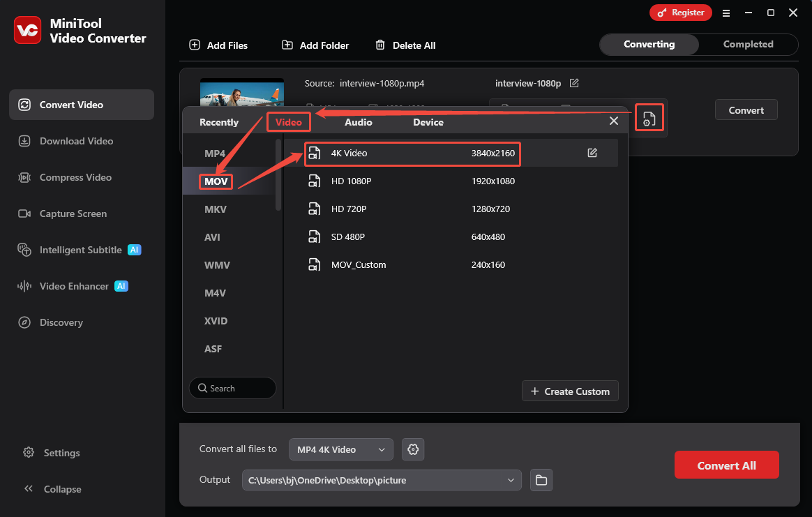This screenshot has width=812, height=517.
Task: Select the 3840x2160 resolution text
Action: click(493, 153)
